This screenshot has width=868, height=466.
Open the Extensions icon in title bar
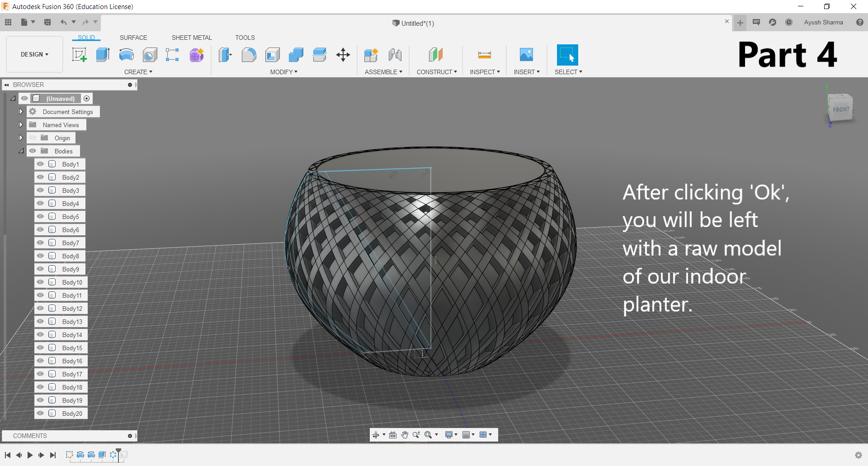[x=773, y=22]
